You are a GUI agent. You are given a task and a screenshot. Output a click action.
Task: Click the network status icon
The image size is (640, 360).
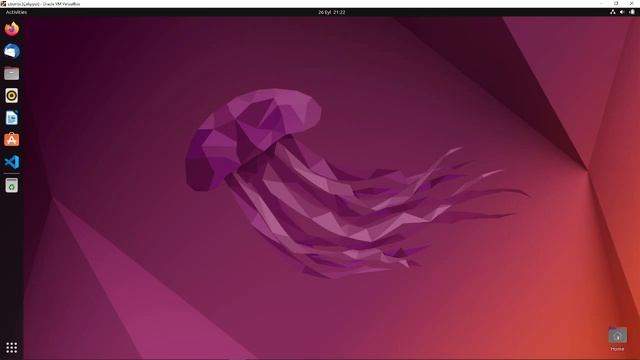click(612, 12)
